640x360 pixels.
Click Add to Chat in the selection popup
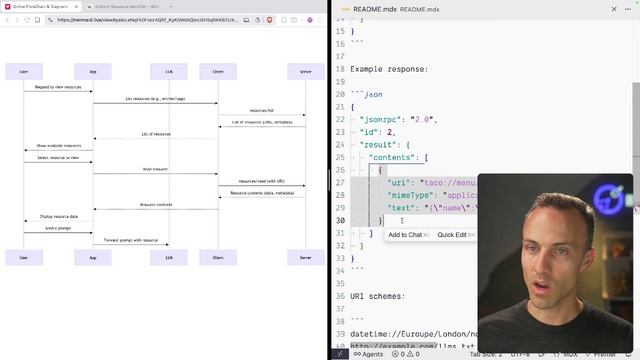(x=408, y=235)
